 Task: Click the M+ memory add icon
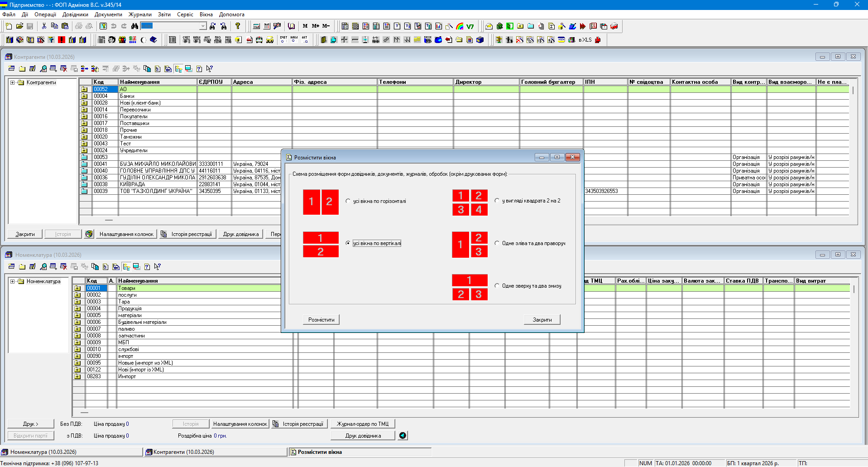(x=316, y=26)
